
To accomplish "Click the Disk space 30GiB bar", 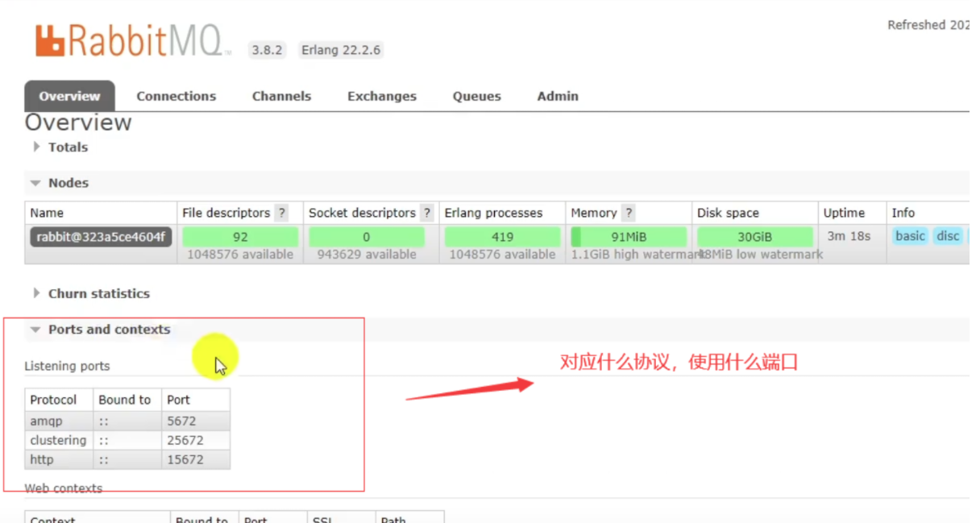I will click(755, 237).
